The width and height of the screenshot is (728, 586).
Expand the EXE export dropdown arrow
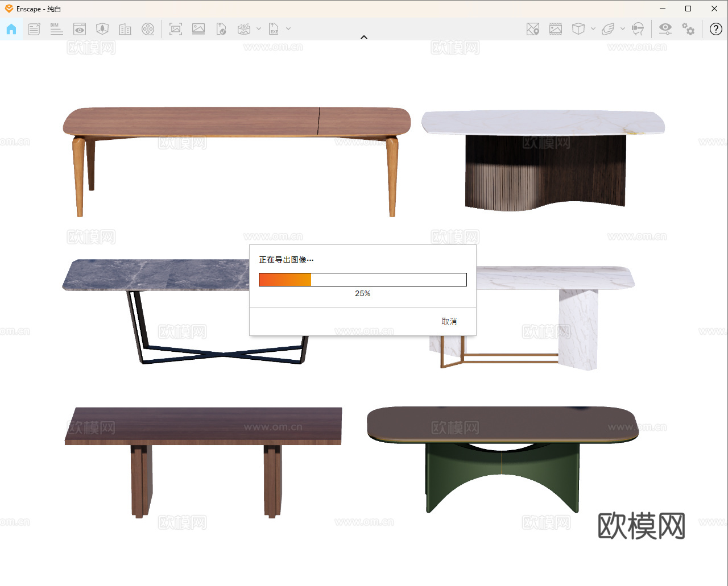[x=288, y=29]
